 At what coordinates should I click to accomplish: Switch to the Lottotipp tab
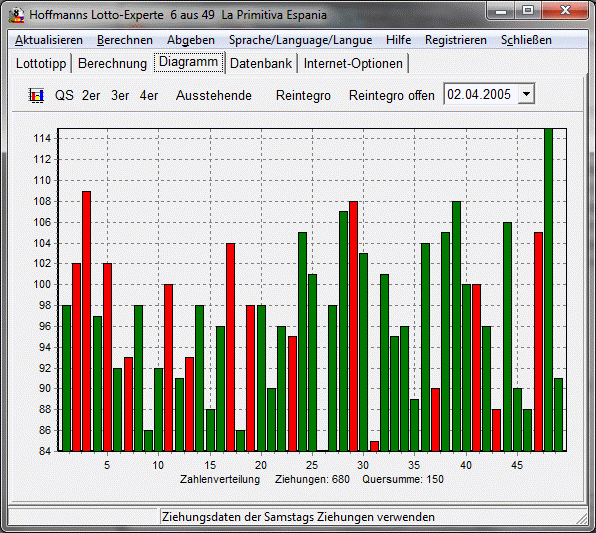pos(41,63)
